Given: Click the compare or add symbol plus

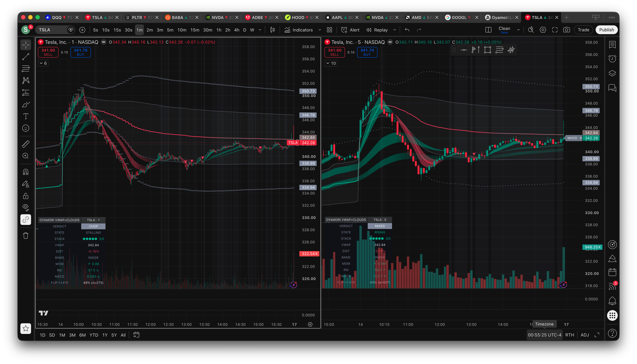Looking at the screenshot, I should [82, 30].
